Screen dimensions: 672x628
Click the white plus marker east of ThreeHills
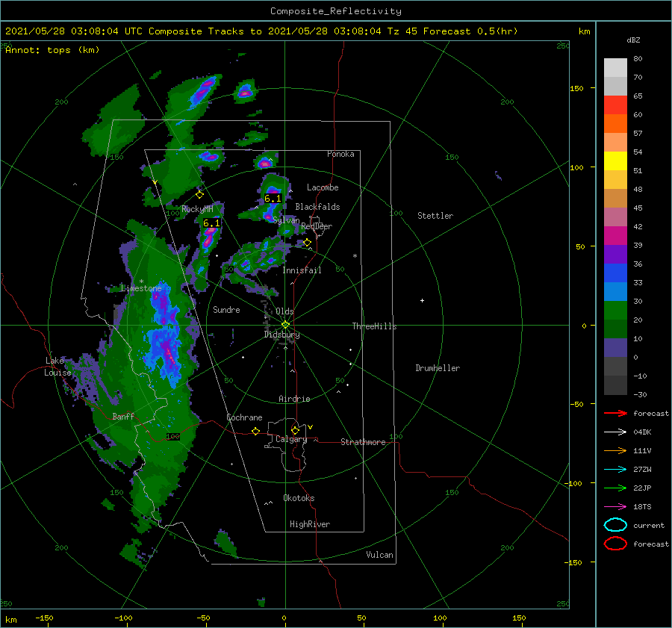coord(422,300)
